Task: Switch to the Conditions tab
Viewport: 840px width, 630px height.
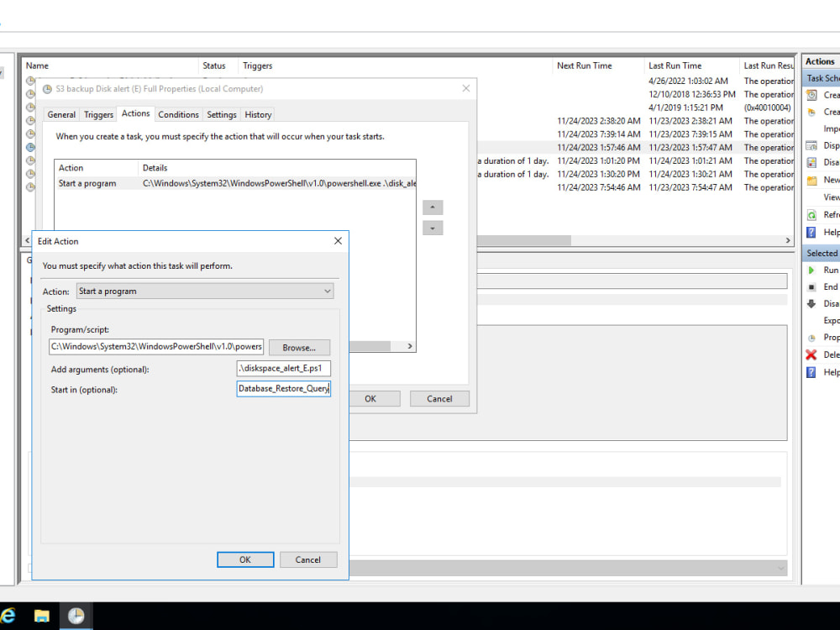Action: pyautogui.click(x=178, y=113)
